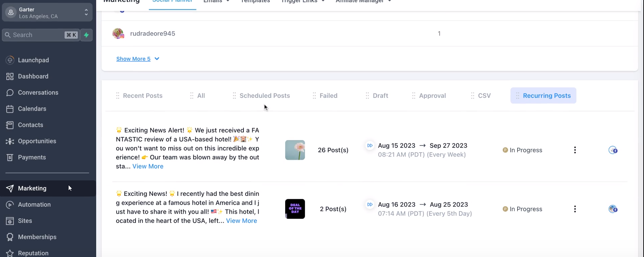Click In Progress status on 26 Post(s) row
Image resolution: width=644 pixels, height=257 pixels.
pos(522,150)
